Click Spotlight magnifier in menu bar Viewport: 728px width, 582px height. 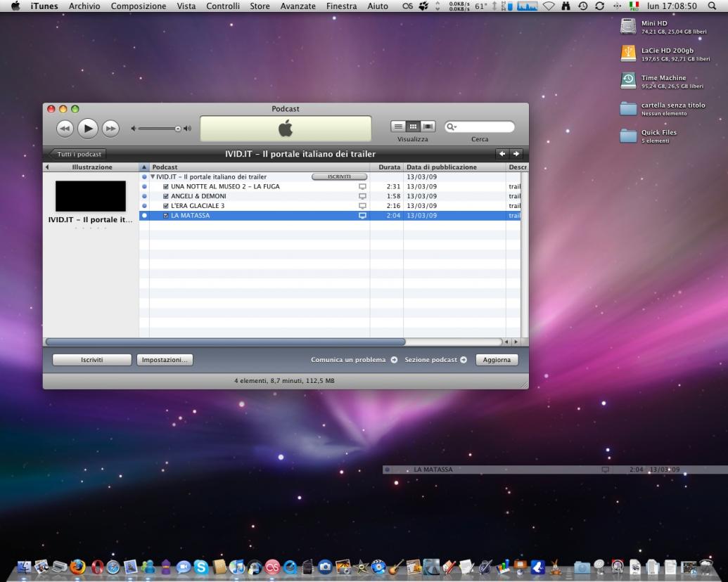click(712, 6)
